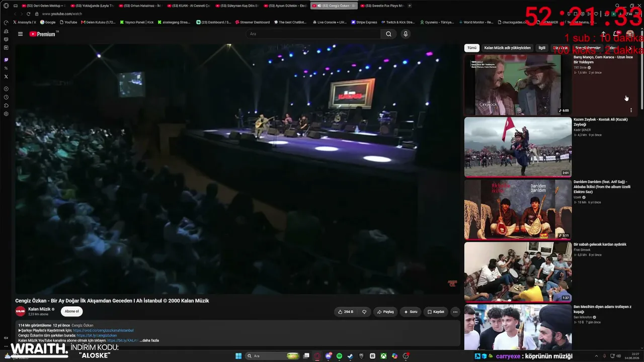The width and height of the screenshot is (644, 362).
Task: Switch to 'Geri Gelen Mektup' tab
Action: pyautogui.click(x=43, y=6)
